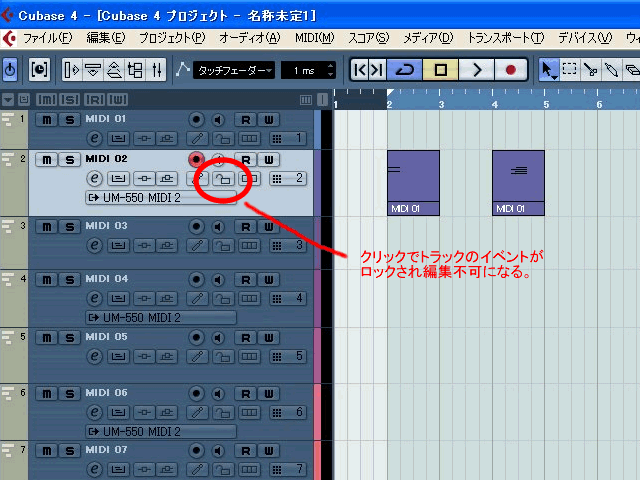The width and height of the screenshot is (640, 480).
Task: Disable record-enable on MIDI 02
Action: point(196,159)
